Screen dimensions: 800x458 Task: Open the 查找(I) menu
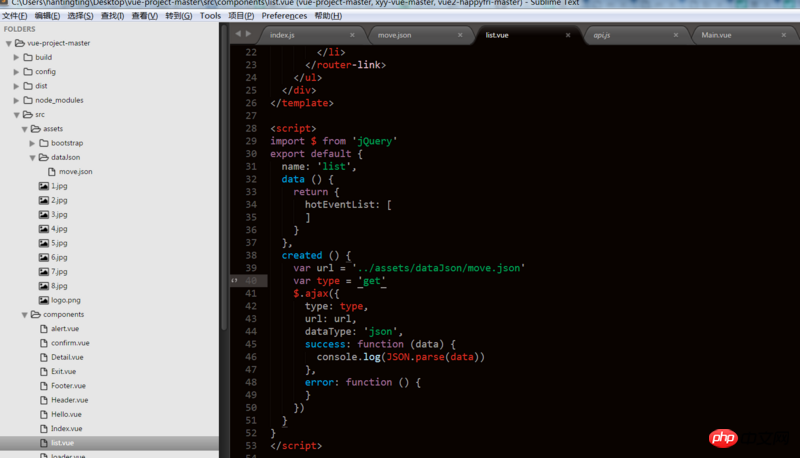click(x=113, y=16)
